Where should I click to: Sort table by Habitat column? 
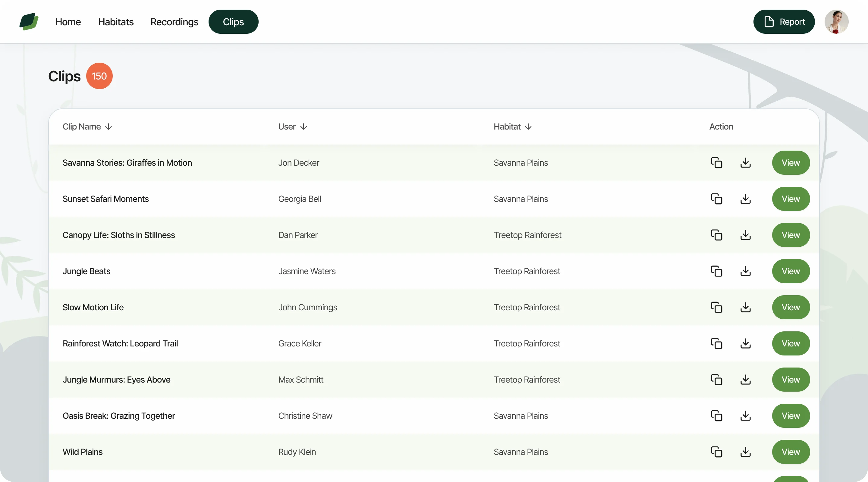(512, 127)
